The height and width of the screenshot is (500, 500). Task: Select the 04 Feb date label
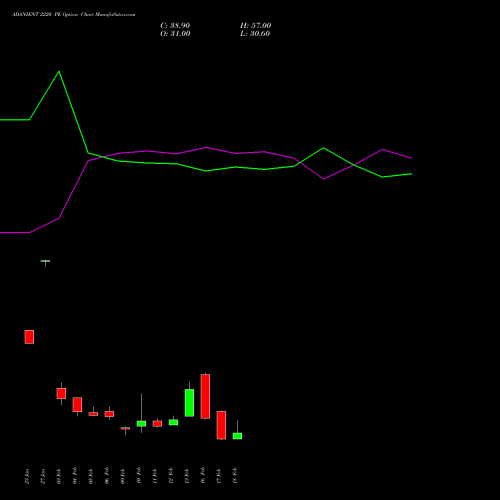click(75, 475)
